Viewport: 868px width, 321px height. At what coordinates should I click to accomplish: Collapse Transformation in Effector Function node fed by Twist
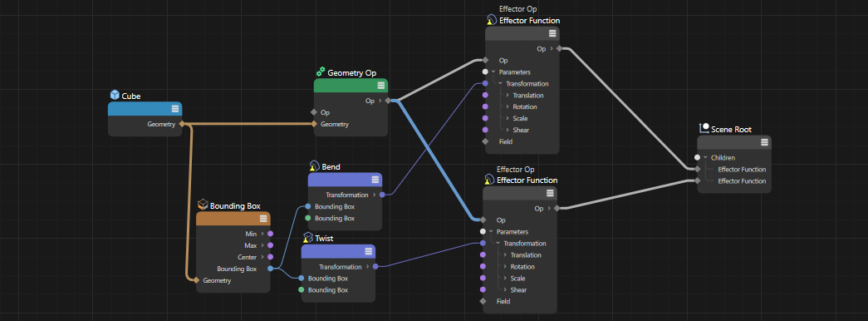(x=498, y=244)
